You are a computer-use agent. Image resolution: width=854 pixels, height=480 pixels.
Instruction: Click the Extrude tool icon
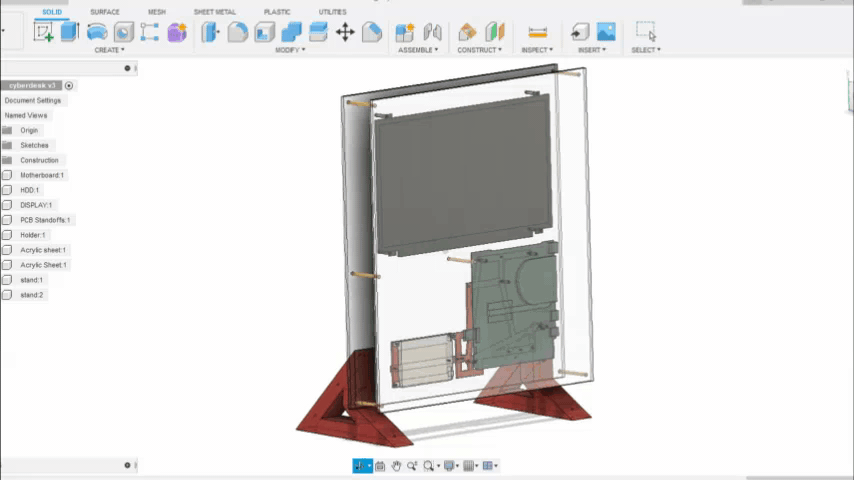coord(69,32)
